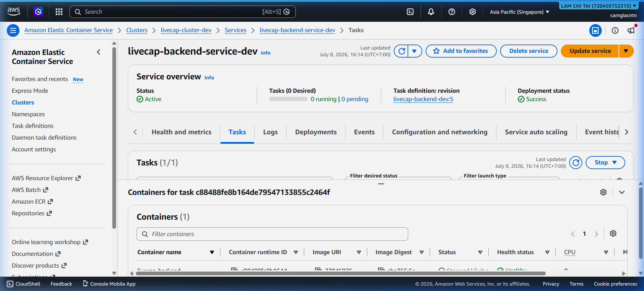
Task: Open the AWS Batch external link
Action: 30,190
